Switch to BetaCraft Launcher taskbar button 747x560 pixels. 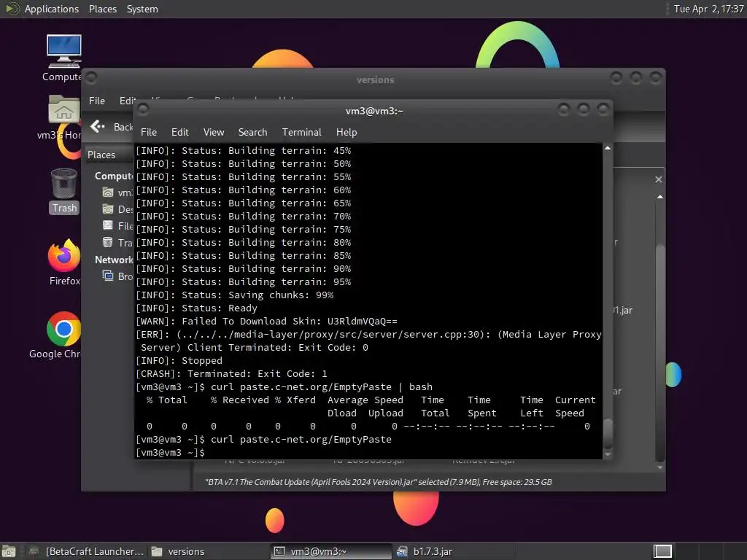click(x=86, y=551)
